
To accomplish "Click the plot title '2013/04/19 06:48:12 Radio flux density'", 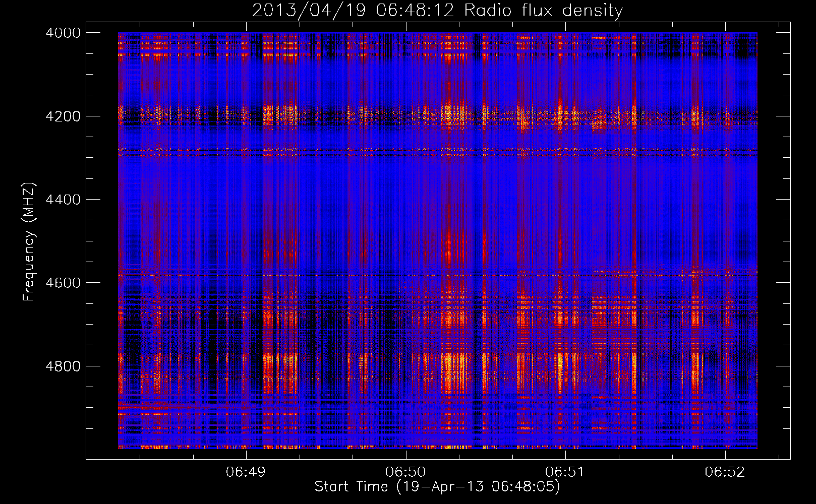I will click(x=437, y=11).
